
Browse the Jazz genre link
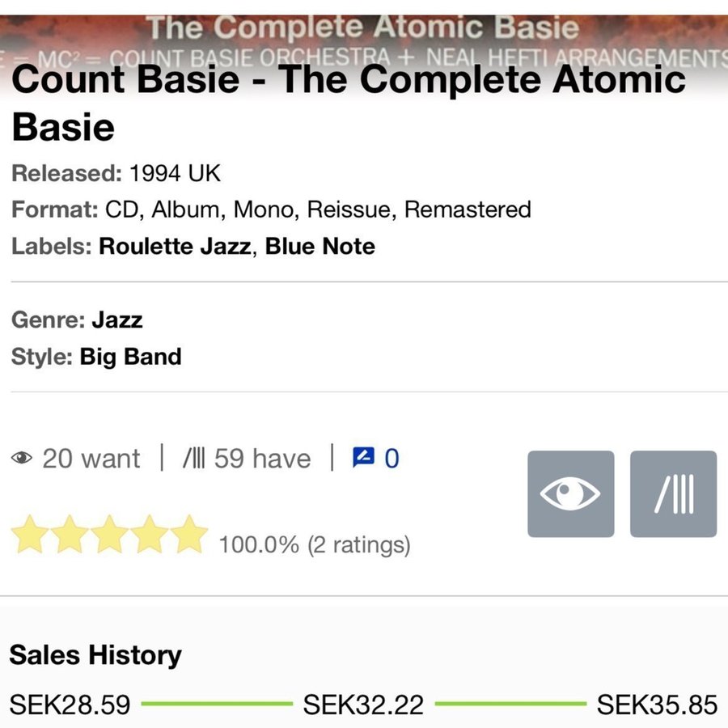[x=116, y=320]
